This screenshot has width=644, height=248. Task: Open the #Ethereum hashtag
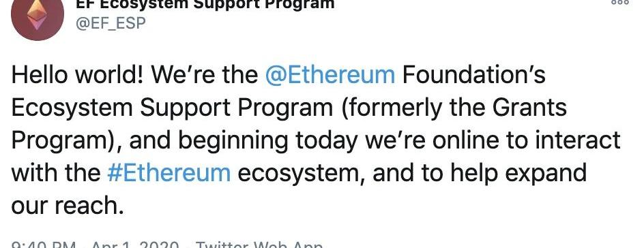(x=169, y=172)
